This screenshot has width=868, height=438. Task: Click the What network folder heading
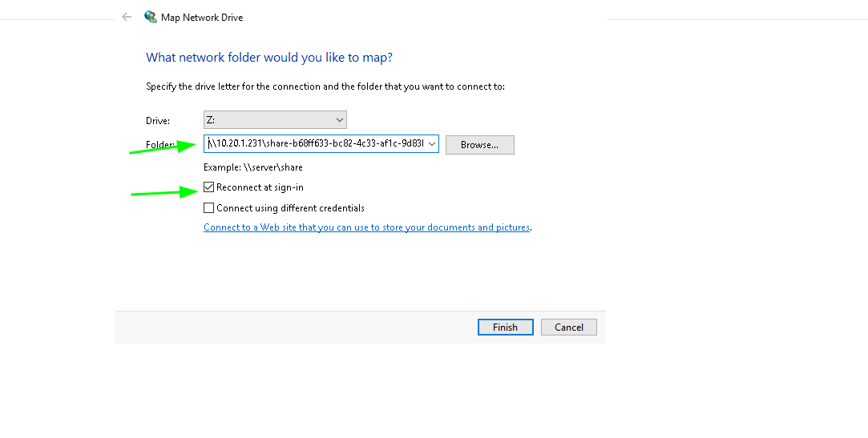click(x=269, y=58)
